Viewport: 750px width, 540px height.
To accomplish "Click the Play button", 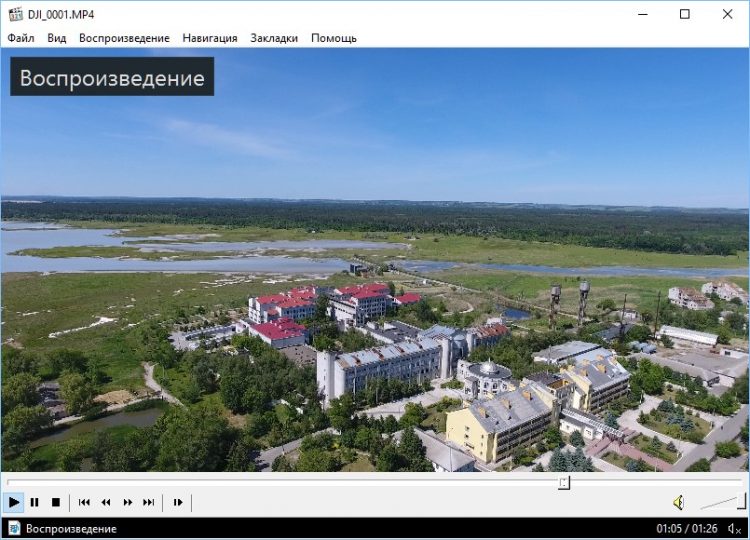I will (x=14, y=502).
